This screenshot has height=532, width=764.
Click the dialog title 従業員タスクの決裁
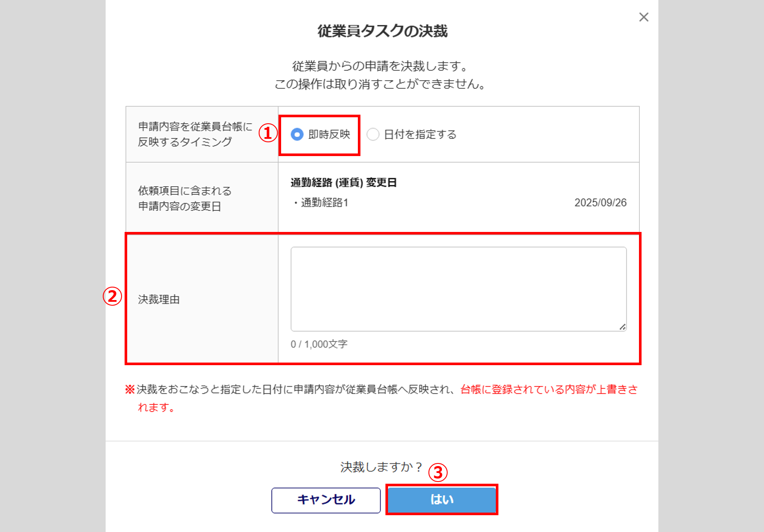pos(382,31)
